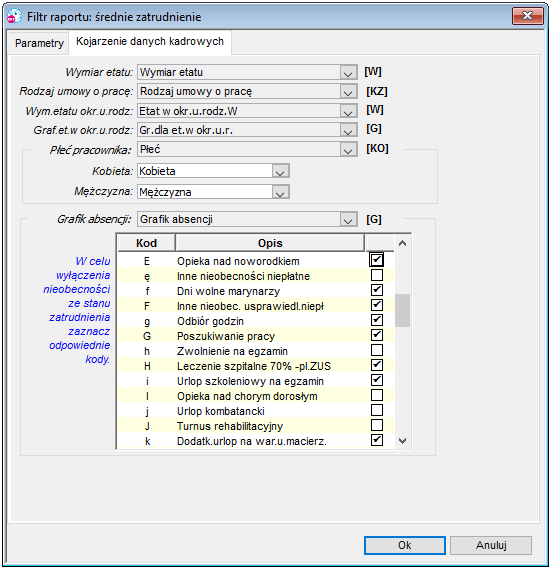
Task: Select the Kojarzenie danych kadrowych tab
Action: pos(150,41)
